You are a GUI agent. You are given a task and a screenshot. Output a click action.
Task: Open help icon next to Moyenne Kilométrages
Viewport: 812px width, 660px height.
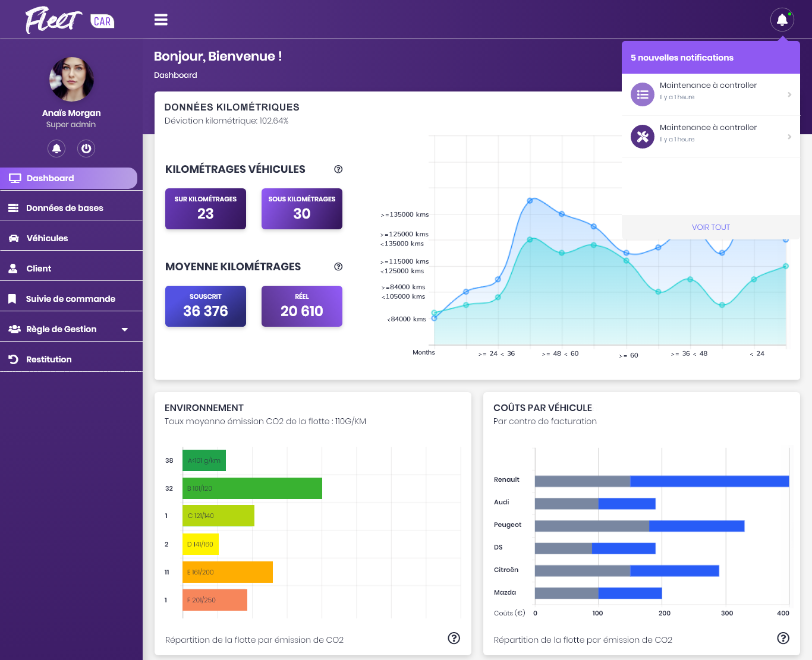[338, 267]
